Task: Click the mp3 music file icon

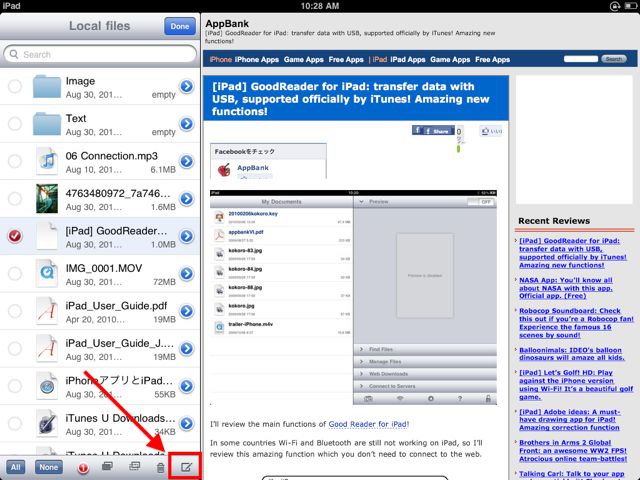Action: point(47,161)
